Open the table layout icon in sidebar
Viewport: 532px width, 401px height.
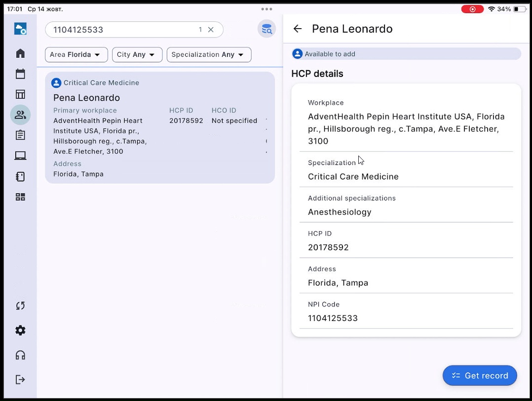point(20,94)
